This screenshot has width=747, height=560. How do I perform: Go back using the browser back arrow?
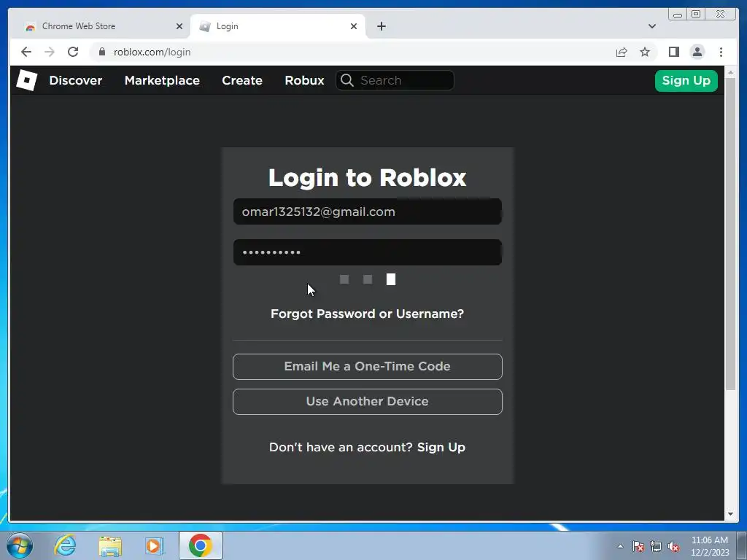[x=26, y=52]
